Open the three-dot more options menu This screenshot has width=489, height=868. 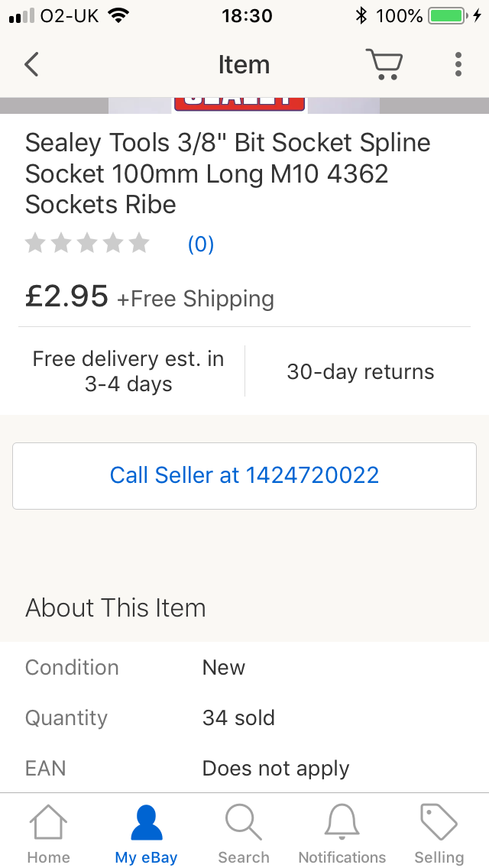(458, 64)
